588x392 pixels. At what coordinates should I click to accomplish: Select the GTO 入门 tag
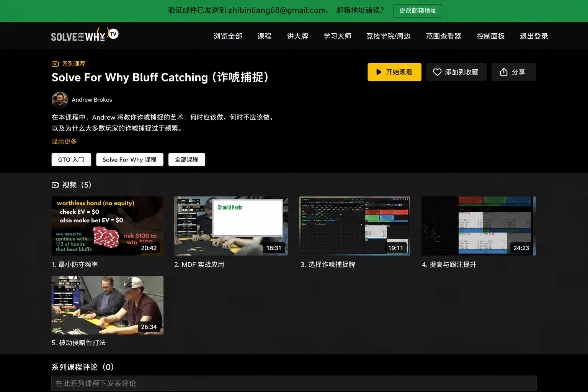[x=71, y=160]
